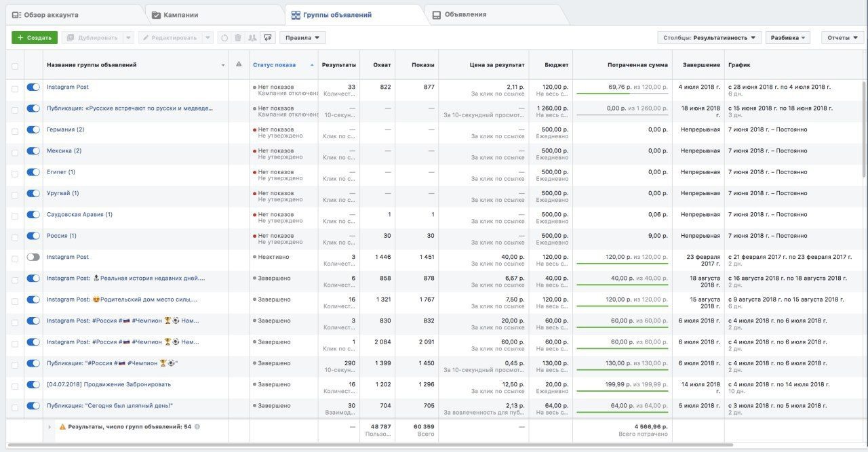Switch to the Обзор аккаунта tab
868x452 pixels.
[x=51, y=15]
